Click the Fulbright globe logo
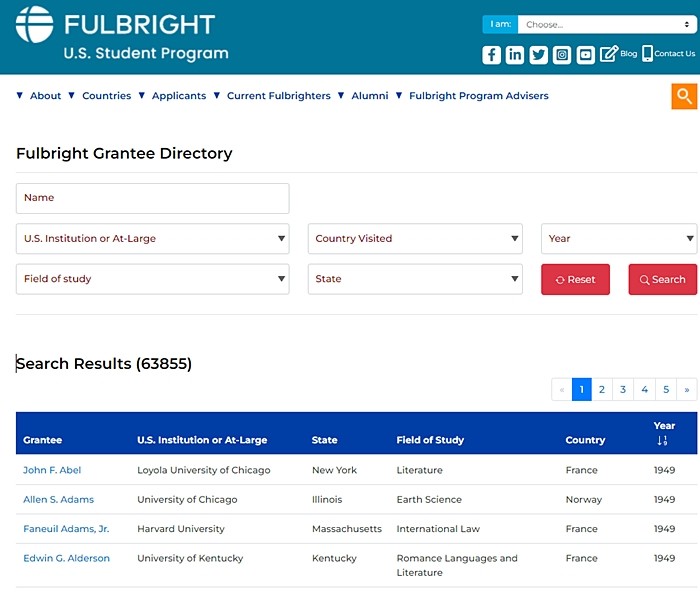 34,25
